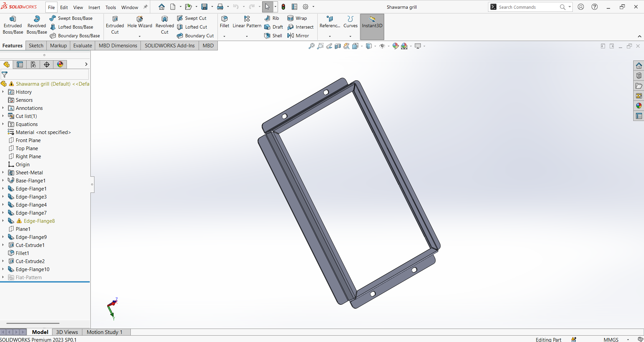Toggle the Instant3D button

click(372, 27)
